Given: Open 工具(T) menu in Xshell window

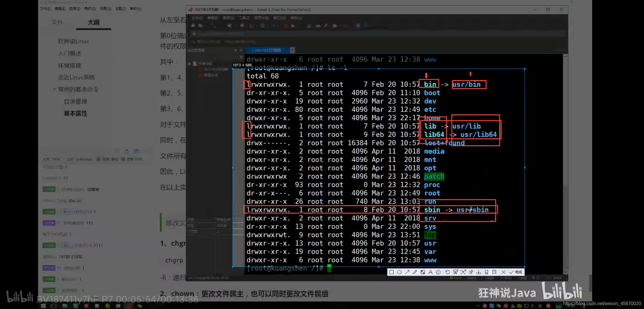Looking at the screenshot, I should pyautogui.click(x=244, y=18).
